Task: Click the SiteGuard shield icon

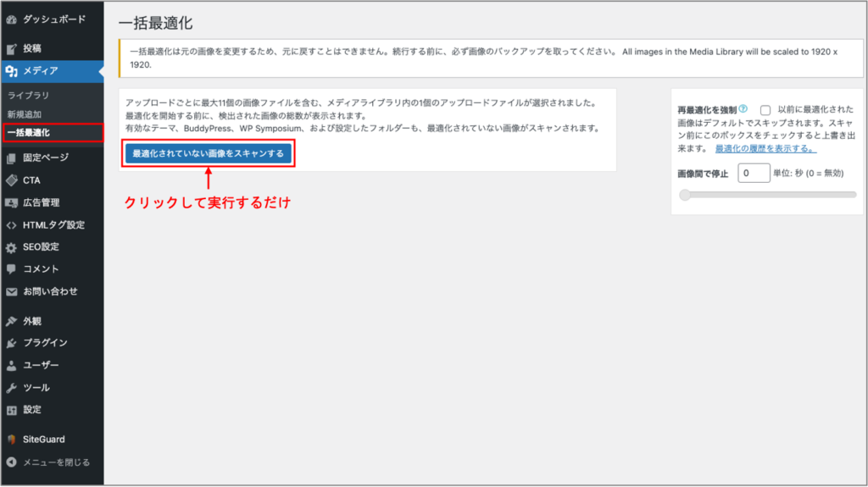Action: [x=11, y=440]
